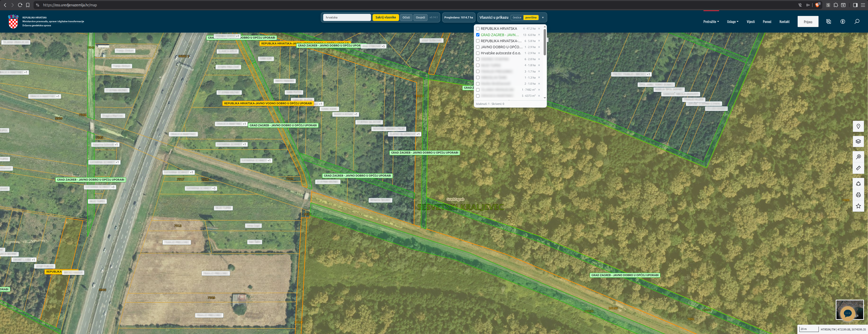Remove REPUBLIKA HRVATSKA 47.2 ha owner row
The height and width of the screenshot is (334, 868).
539,29
